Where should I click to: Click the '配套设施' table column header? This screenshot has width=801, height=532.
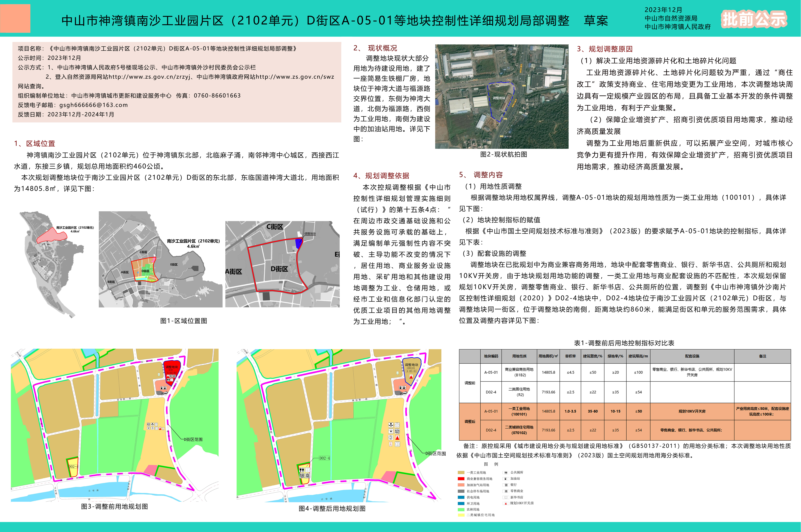692,356
